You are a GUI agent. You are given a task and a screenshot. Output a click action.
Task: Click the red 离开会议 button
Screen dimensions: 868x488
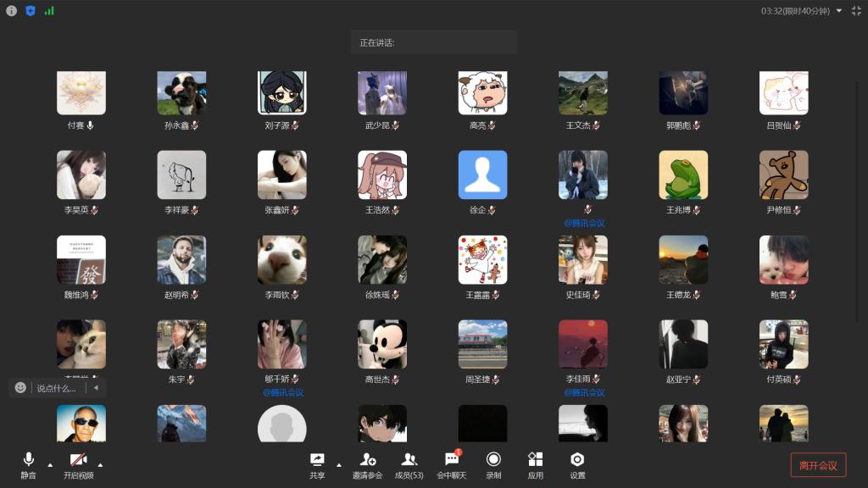(817, 465)
